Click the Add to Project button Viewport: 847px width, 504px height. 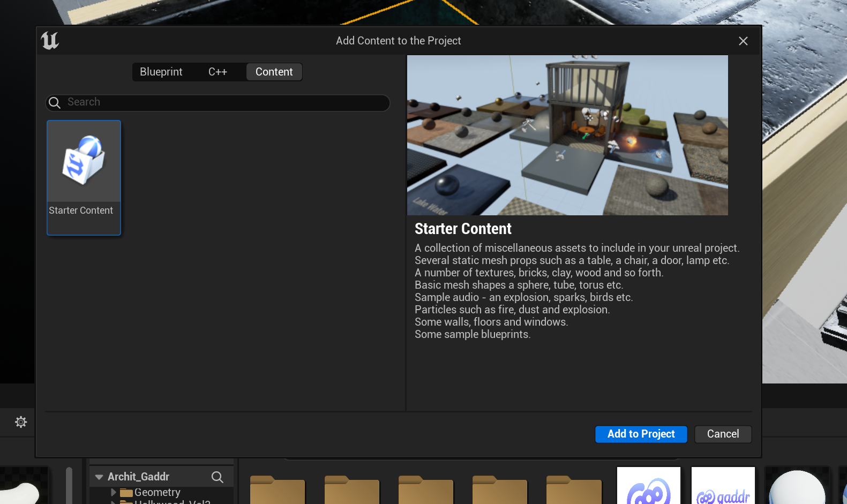click(641, 434)
